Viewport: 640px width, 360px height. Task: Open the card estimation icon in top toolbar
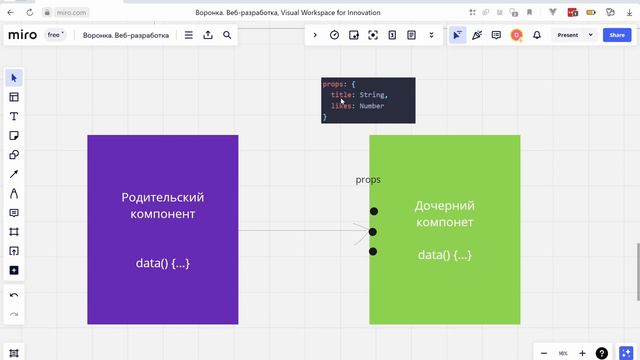[392, 35]
